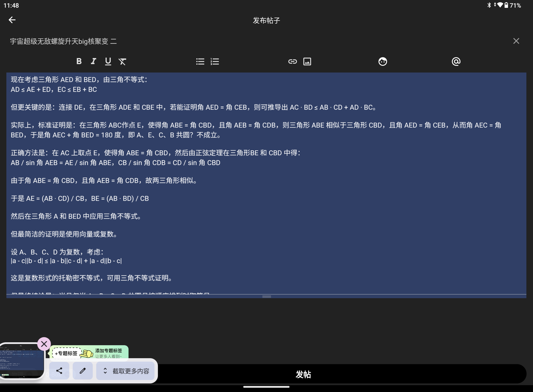Insert an image into post
The image size is (533, 392).
(x=307, y=61)
